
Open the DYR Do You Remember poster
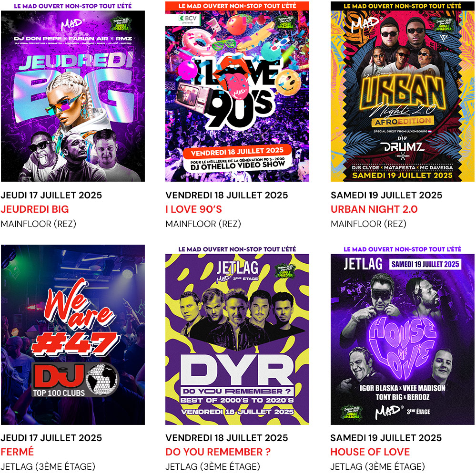pos(237,335)
